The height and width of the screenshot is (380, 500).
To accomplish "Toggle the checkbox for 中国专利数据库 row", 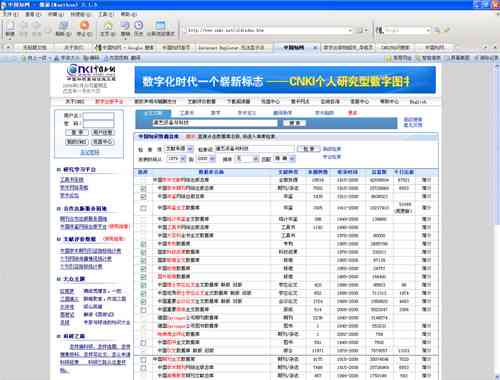I will [143, 244].
